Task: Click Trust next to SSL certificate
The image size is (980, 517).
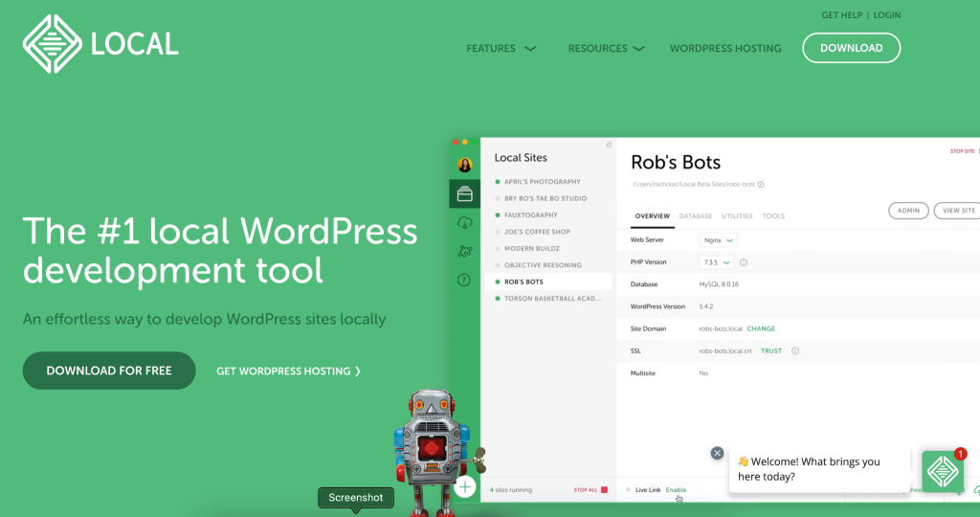Action: click(x=771, y=351)
